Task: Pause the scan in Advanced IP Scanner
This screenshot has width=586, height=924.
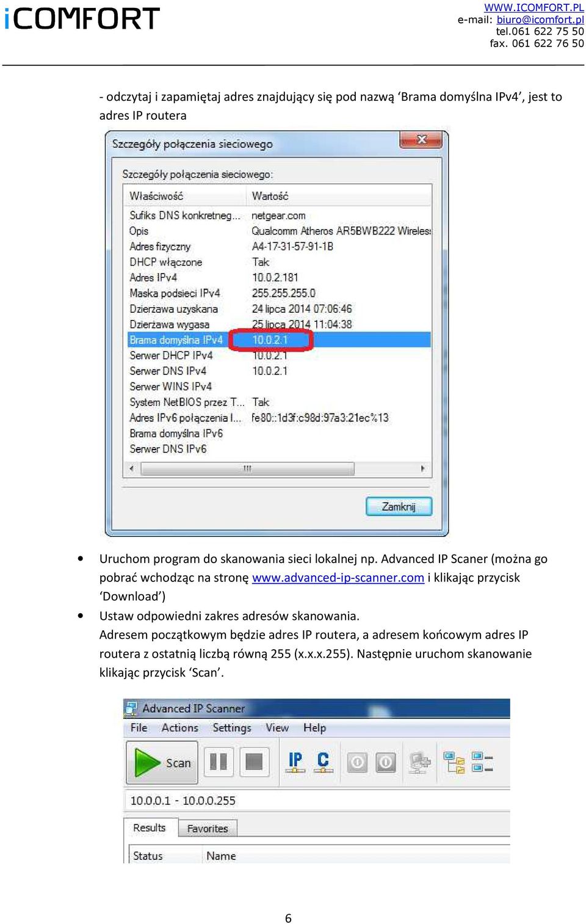Action: pos(218,762)
